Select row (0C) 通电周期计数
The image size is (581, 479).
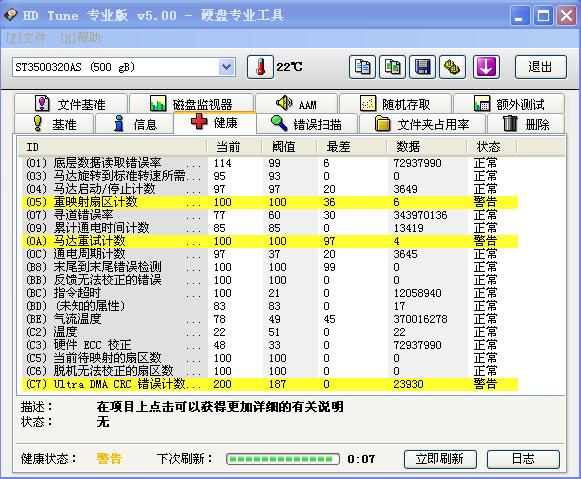coord(270,254)
